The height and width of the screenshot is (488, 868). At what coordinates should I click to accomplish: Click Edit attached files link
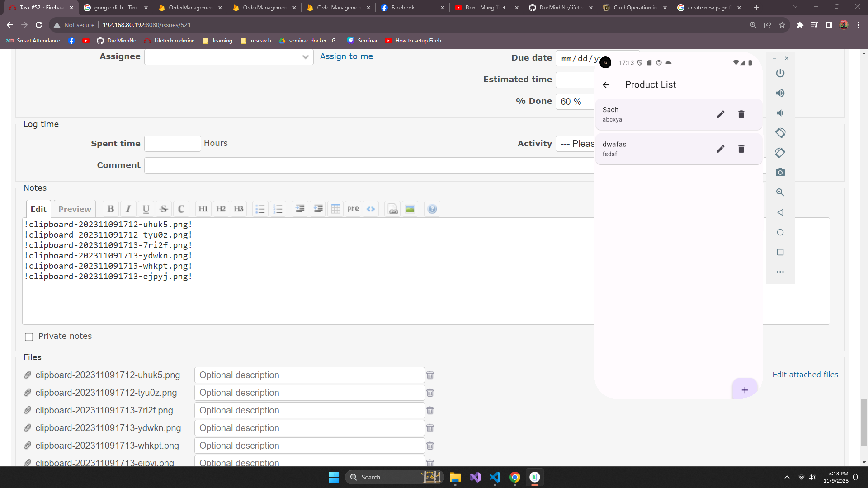pos(805,375)
